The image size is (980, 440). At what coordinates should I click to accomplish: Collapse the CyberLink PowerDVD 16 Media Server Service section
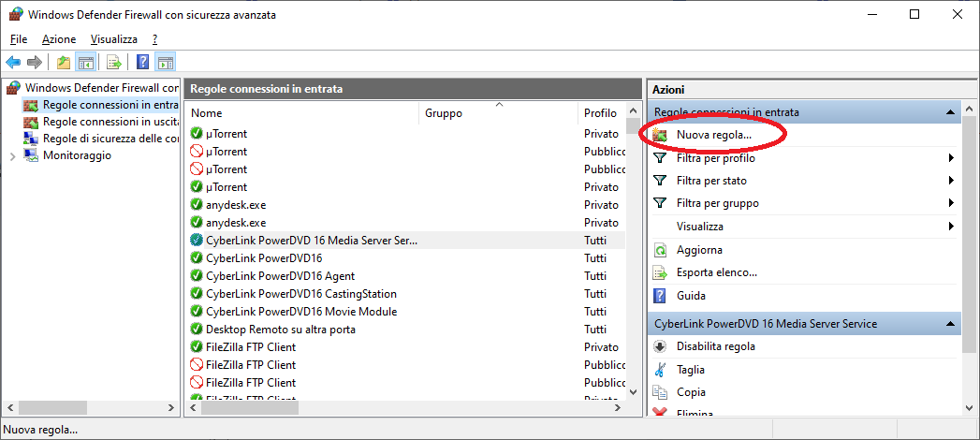point(950,324)
